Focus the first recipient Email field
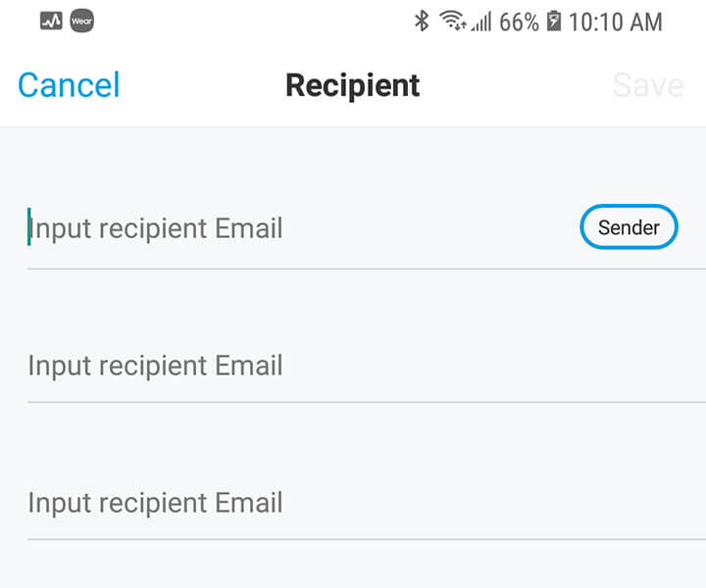The image size is (706, 588). pos(294,228)
